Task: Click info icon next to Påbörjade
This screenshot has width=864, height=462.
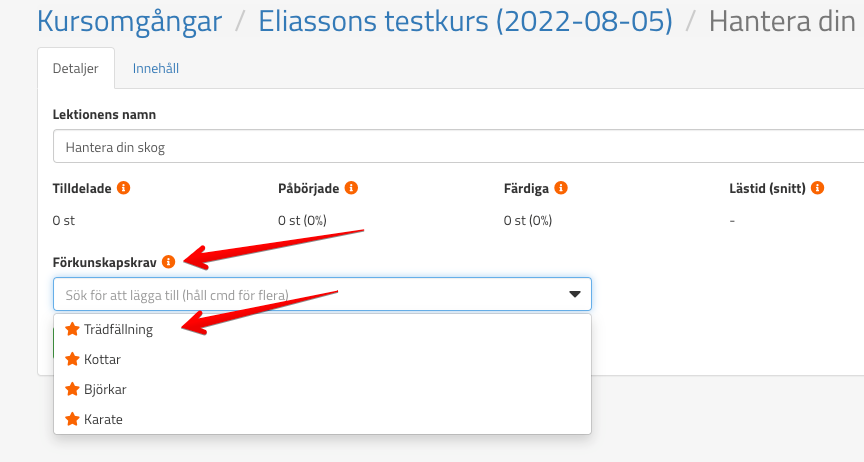Action: coord(351,188)
